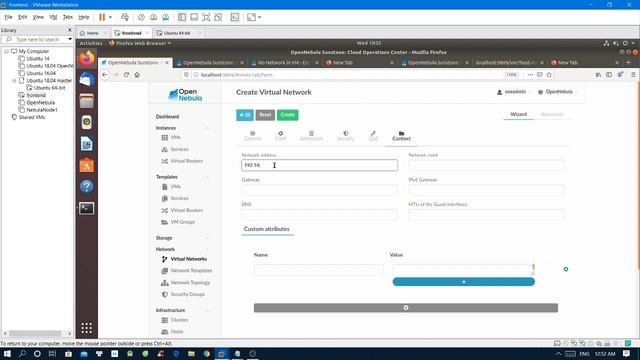Click the blue add bar below Value
The height and width of the screenshot is (360, 640).
pyautogui.click(x=464, y=282)
